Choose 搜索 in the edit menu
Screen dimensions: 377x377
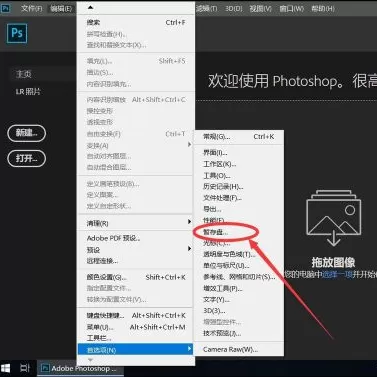click(136, 22)
